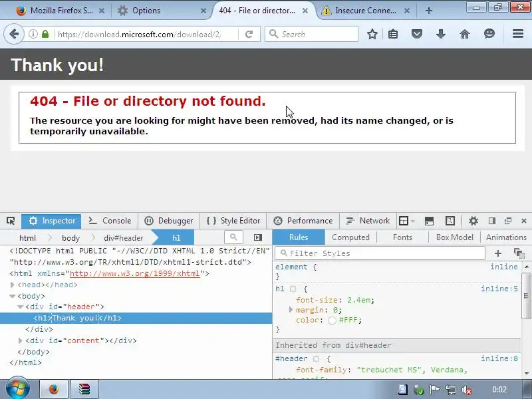Screen dimensions: 532x399
Task: Open the Network devtools tab
Action: (368, 221)
